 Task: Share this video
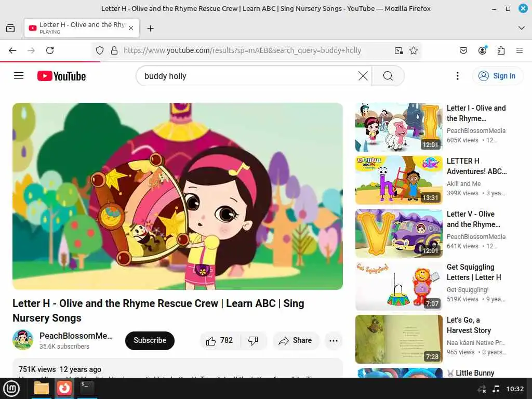296,340
